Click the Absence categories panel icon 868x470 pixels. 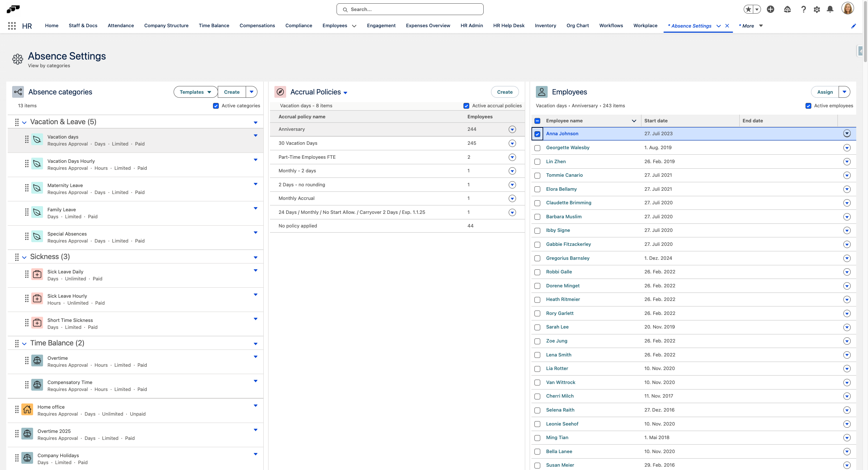click(x=18, y=92)
